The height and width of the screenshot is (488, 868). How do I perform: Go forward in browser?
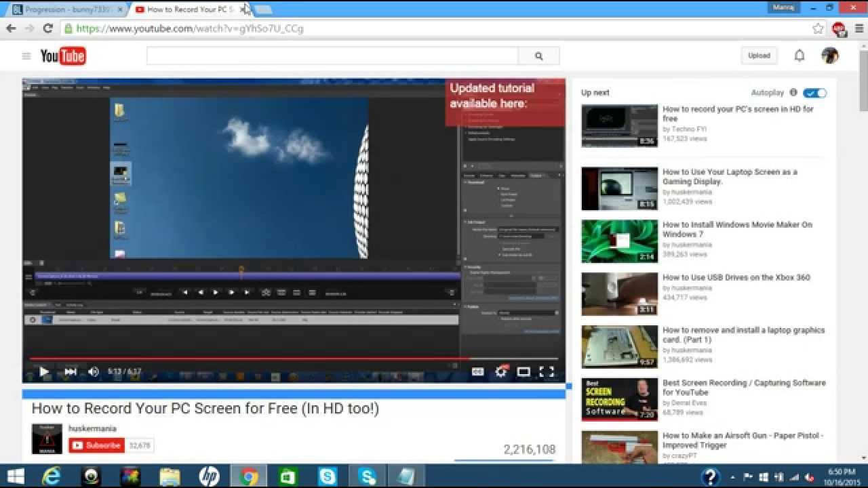coord(29,28)
